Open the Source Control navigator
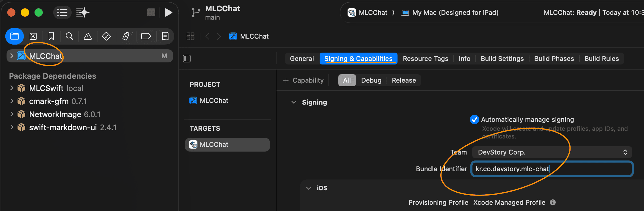644x211 pixels. pos(33,36)
